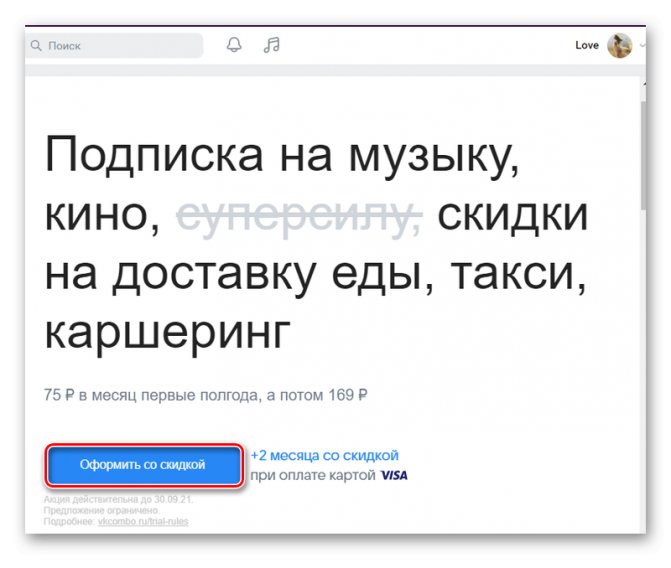
Task: Focus the Поиск search field
Action: click(x=114, y=45)
